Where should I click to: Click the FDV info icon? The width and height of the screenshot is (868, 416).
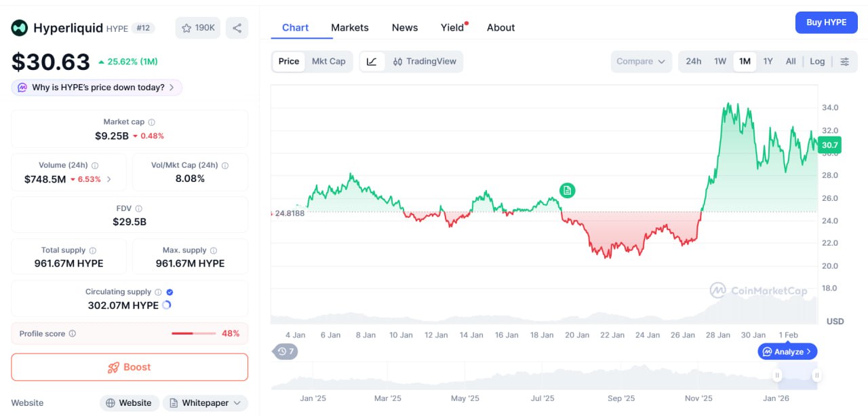click(x=138, y=209)
